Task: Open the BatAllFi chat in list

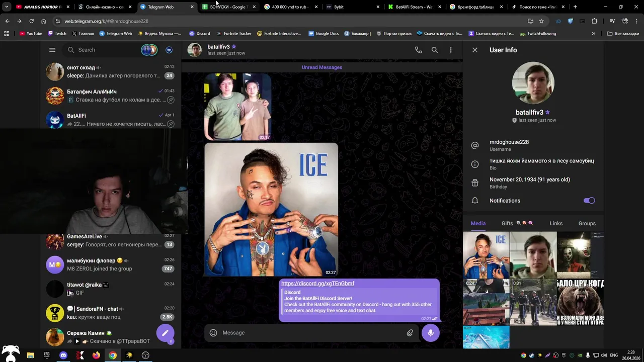Action: [x=111, y=120]
